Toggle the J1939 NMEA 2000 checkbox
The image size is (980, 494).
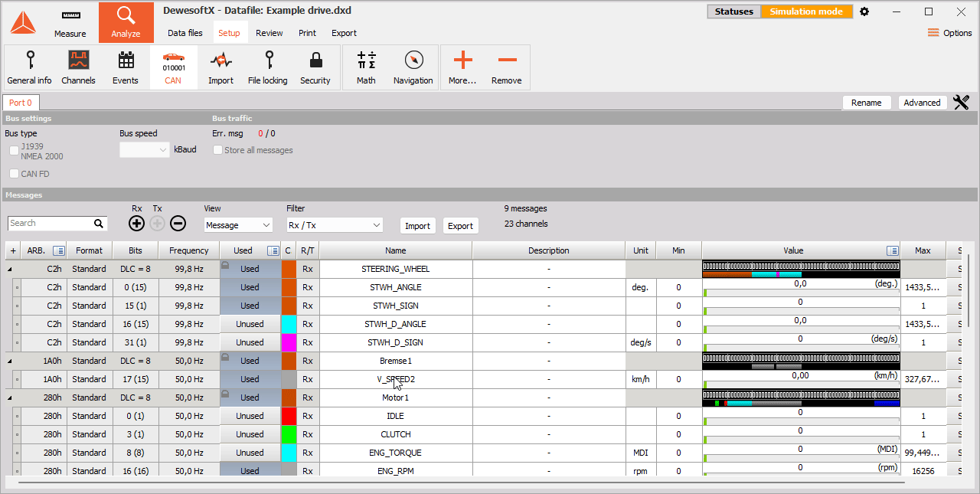click(14, 150)
